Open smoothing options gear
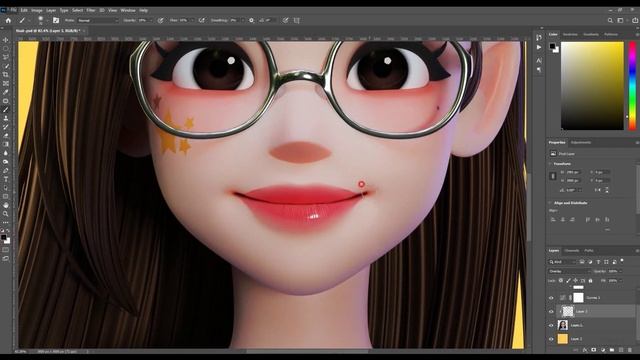Viewport: 640px width, 360px height. (x=251, y=20)
